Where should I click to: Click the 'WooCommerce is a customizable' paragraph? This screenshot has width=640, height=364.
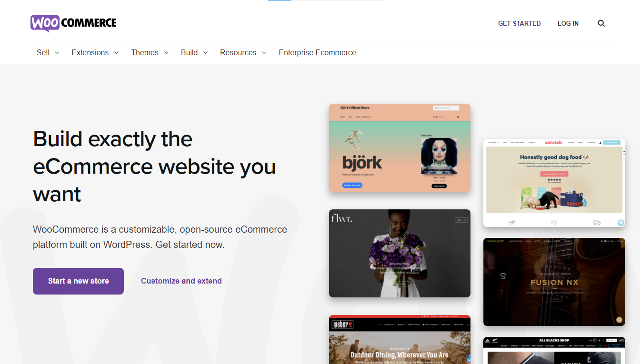pos(160,237)
